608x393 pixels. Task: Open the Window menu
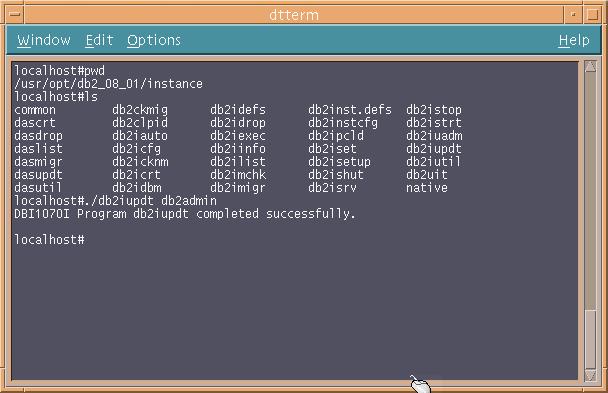coord(44,40)
